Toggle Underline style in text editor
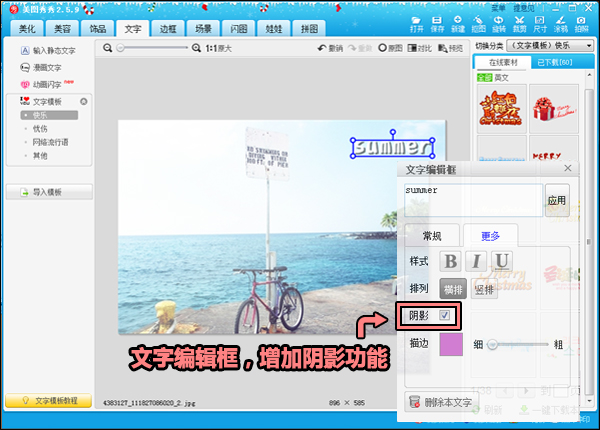 pos(503,261)
